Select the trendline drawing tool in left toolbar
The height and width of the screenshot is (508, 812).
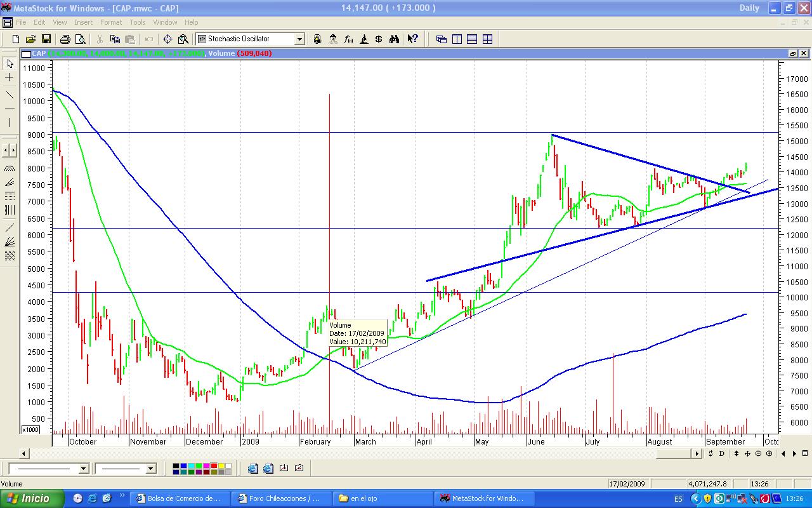[x=10, y=95]
